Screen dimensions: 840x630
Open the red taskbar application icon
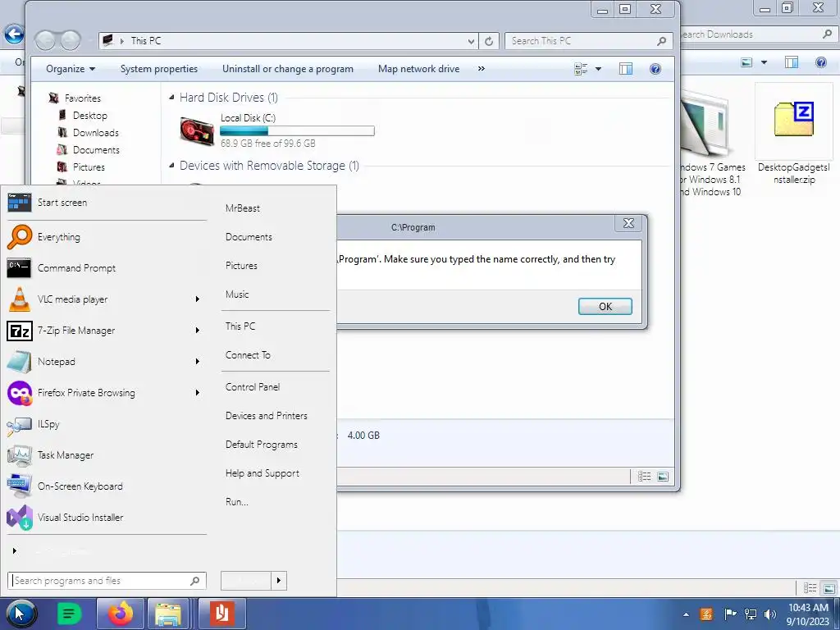(221, 614)
